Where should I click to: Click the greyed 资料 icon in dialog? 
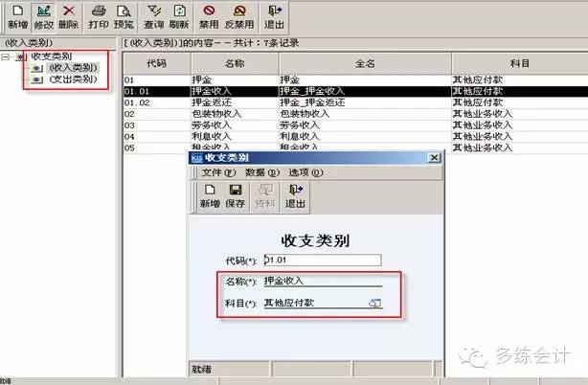pos(264,196)
